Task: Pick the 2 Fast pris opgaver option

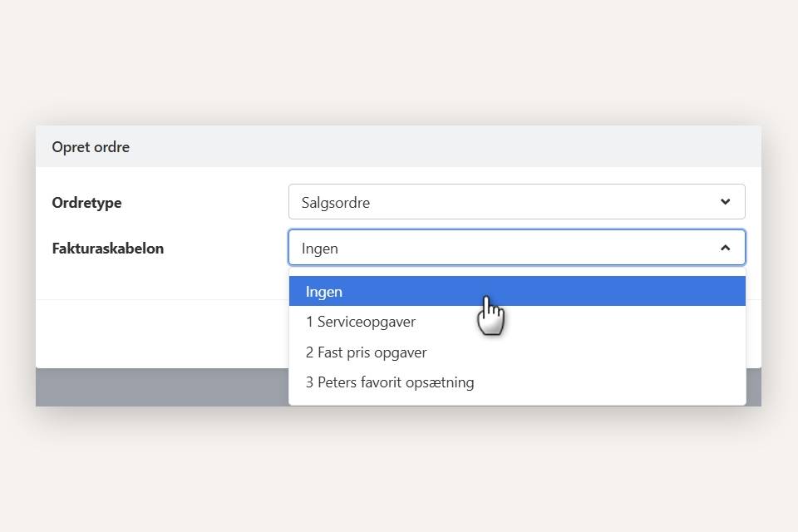Action: click(366, 352)
